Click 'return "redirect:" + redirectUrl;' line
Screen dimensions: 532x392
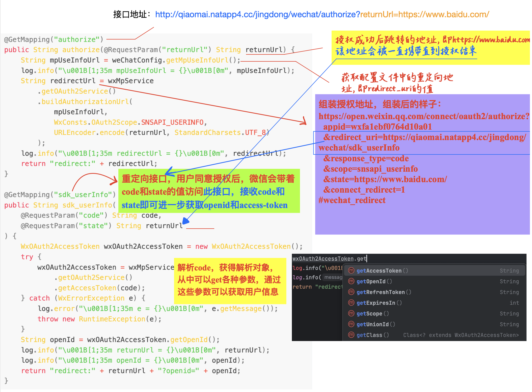click(x=89, y=164)
